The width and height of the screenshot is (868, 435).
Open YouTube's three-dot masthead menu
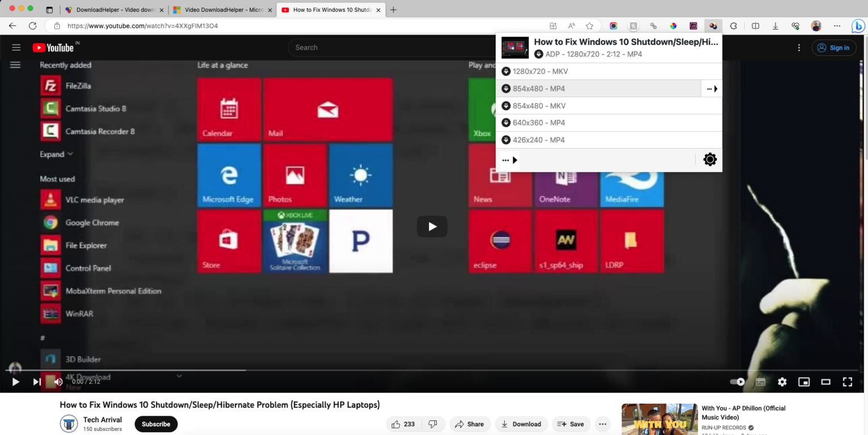pos(799,48)
